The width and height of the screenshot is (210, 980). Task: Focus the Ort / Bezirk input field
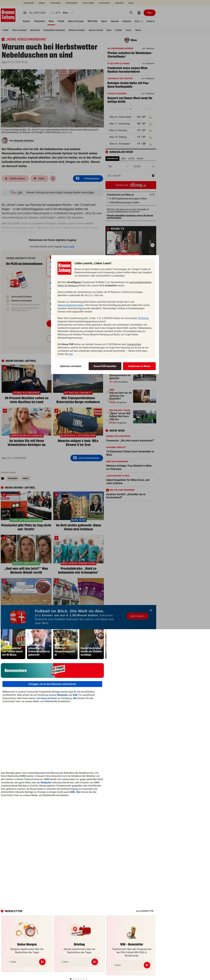point(131,176)
